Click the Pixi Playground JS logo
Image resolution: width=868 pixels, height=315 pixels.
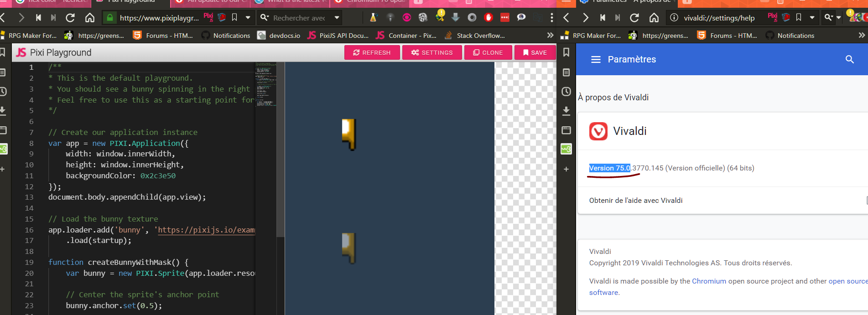21,52
